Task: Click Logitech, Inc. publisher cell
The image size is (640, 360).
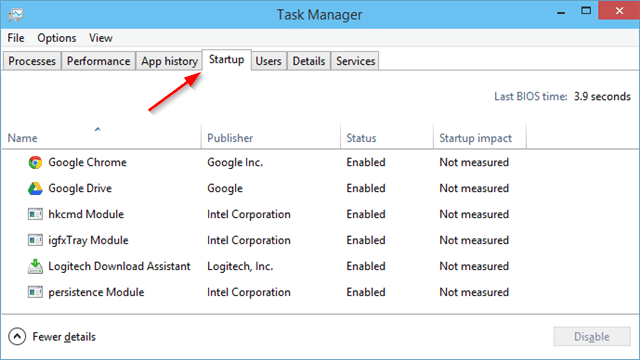Action: point(240,267)
